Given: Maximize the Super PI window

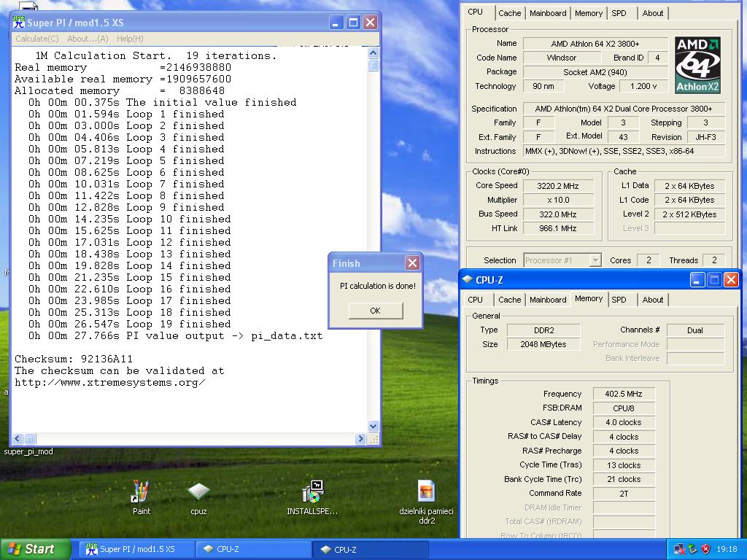Looking at the screenshot, I should [x=353, y=22].
